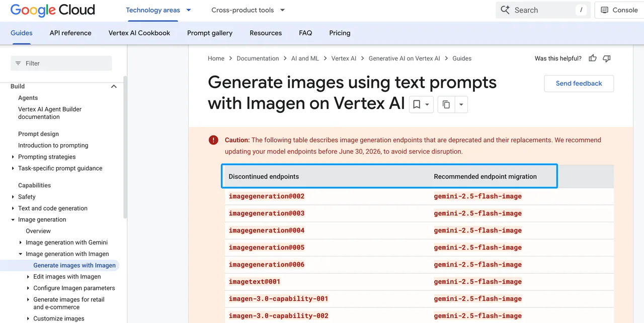Expand Prompting strategies tree item
644x323 pixels.
(13, 157)
